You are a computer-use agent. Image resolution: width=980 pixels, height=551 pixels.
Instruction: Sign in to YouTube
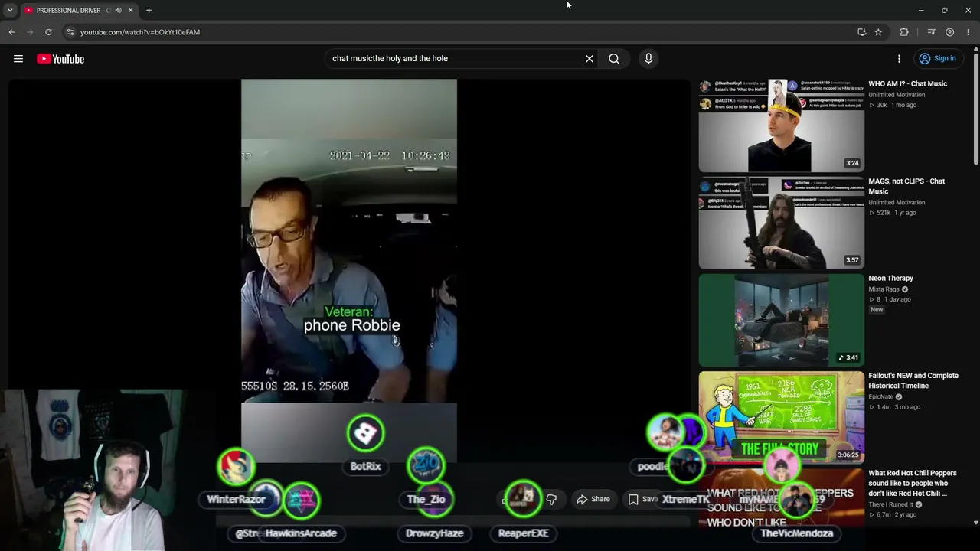938,59
